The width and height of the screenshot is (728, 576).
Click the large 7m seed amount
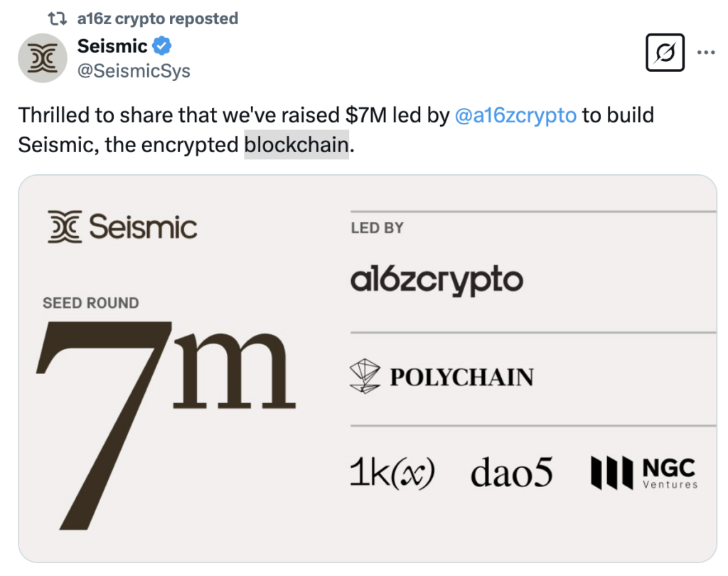[166, 425]
